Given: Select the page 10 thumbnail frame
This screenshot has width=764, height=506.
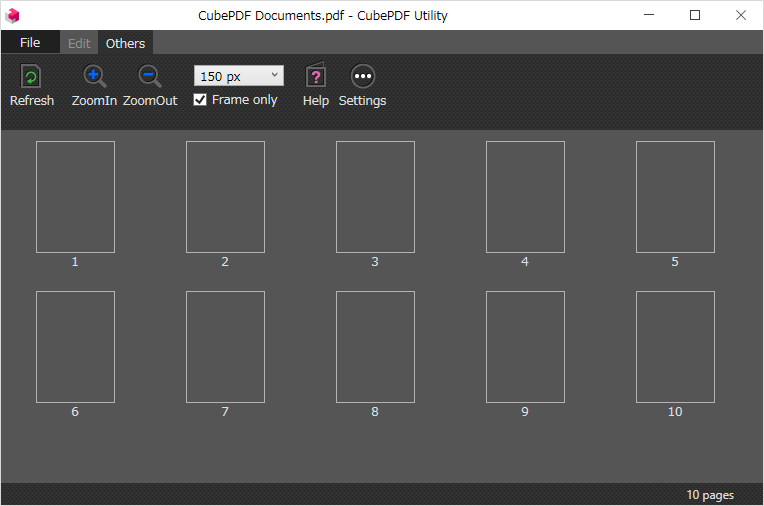Looking at the screenshot, I should (676, 347).
